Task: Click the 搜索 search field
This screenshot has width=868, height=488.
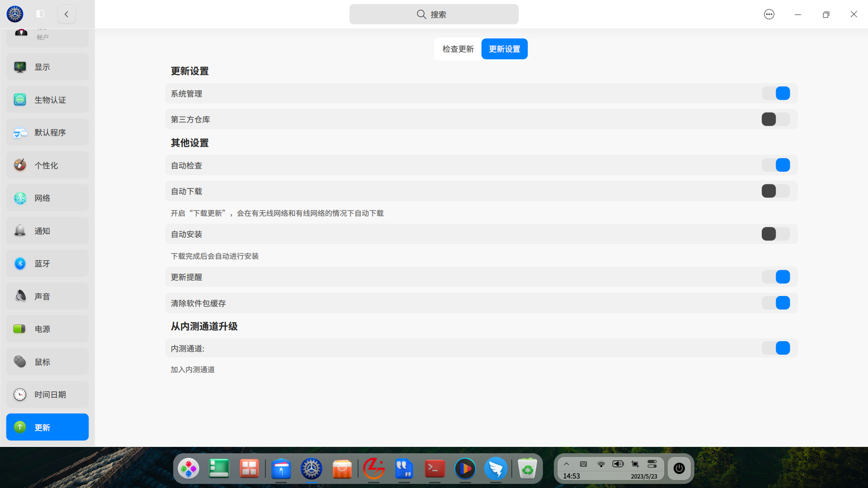Action: (434, 14)
